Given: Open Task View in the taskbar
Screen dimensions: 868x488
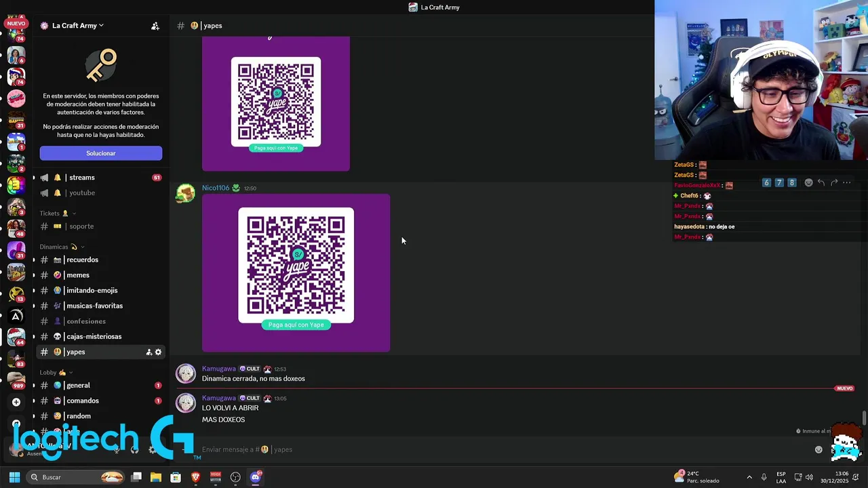Looking at the screenshot, I should tap(136, 477).
